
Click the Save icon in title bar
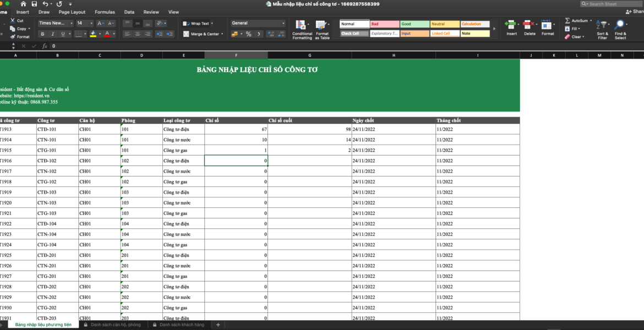coord(34,4)
